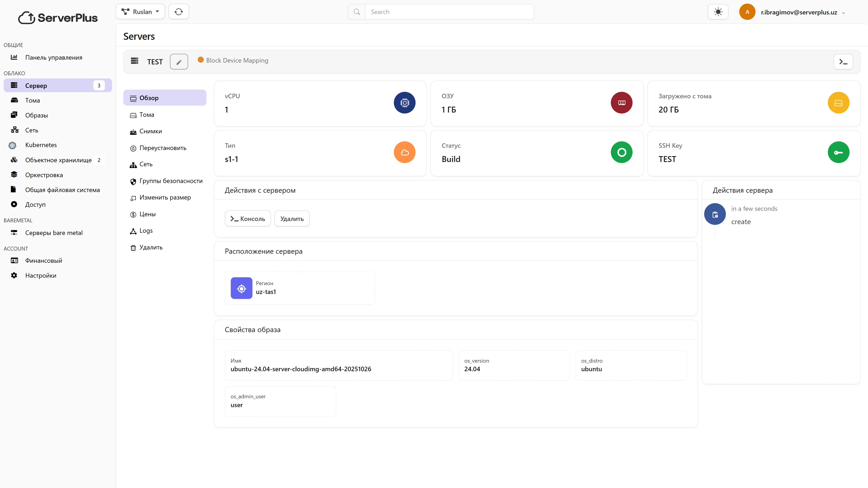Viewport: 868px width, 488px height.
Task: Click the refresh sync icon button
Action: point(179,12)
